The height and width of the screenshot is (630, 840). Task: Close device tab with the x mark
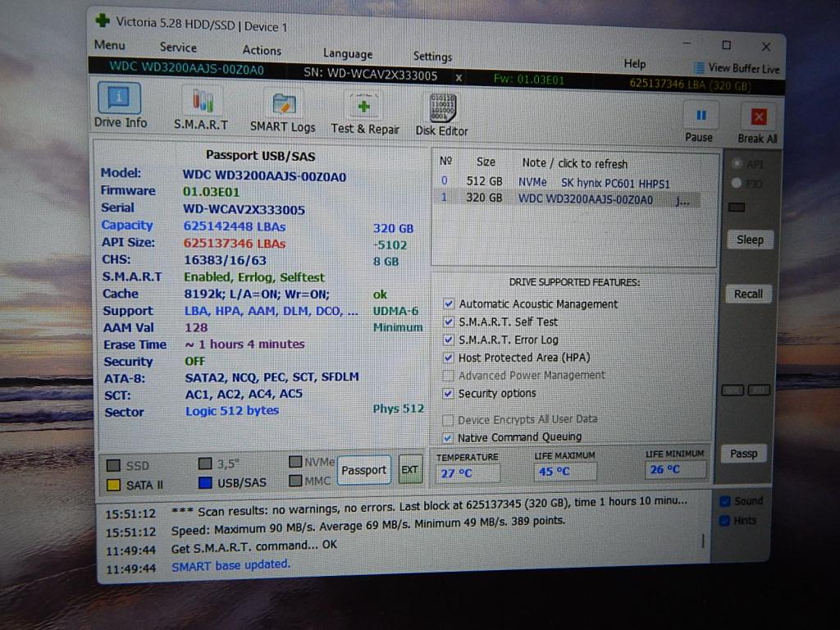(x=459, y=78)
